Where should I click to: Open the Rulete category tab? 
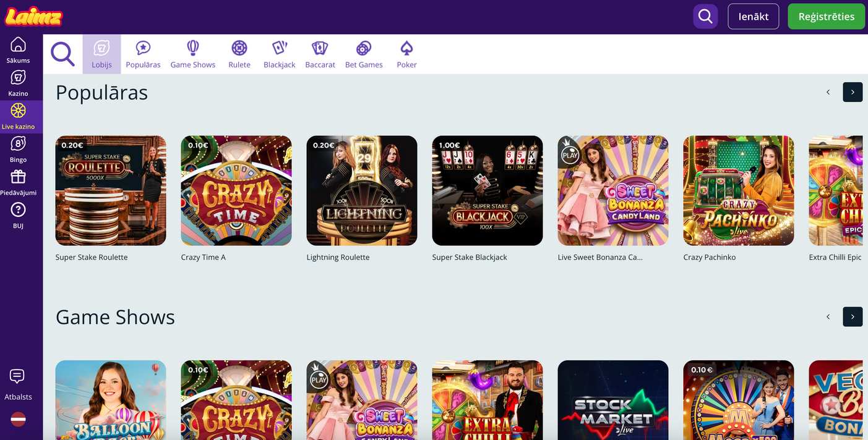[x=239, y=54]
